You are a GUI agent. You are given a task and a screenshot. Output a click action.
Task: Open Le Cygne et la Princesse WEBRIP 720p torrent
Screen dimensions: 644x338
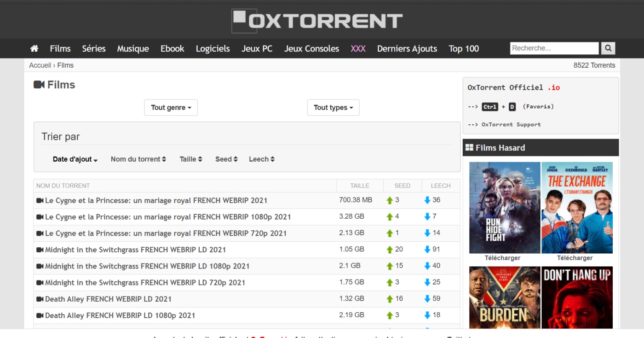pos(166,233)
